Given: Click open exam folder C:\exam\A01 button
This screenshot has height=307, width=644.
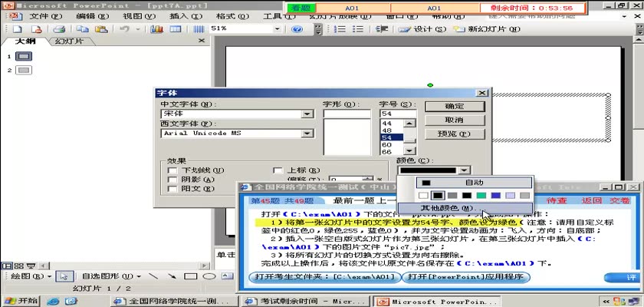Looking at the screenshot, I should click(x=324, y=277).
